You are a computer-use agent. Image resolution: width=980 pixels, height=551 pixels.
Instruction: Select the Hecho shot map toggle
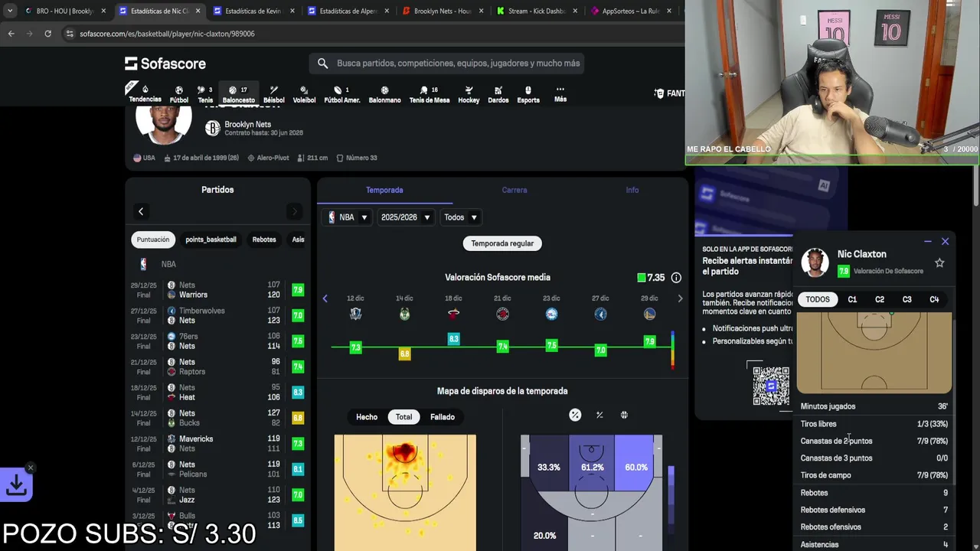pyautogui.click(x=367, y=417)
